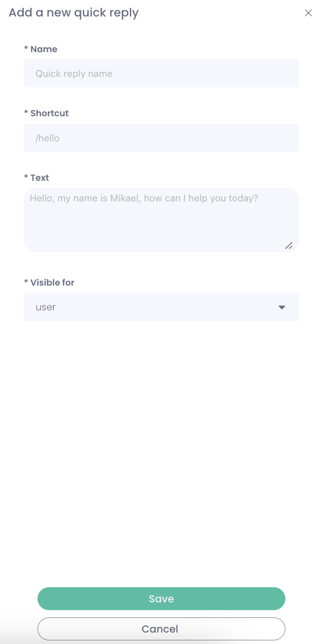Image resolution: width=321 pixels, height=644 pixels.
Task: Save the new quick reply
Action: (x=161, y=599)
